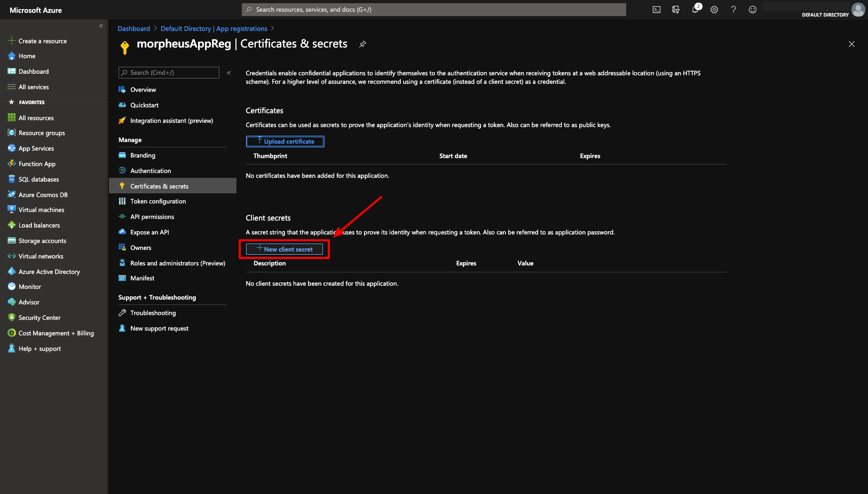
Task: Open the notifications bell
Action: pos(695,9)
